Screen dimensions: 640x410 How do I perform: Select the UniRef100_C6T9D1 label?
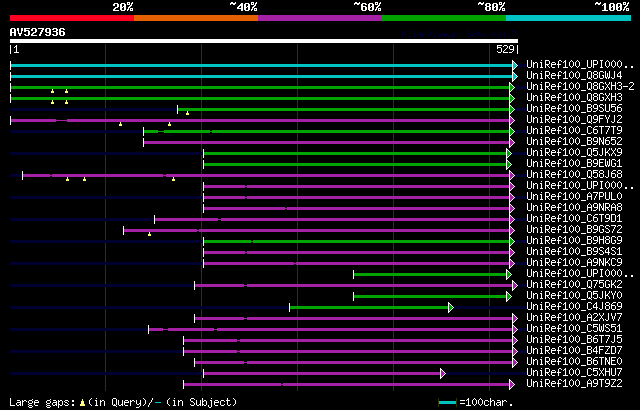[x=574, y=219]
